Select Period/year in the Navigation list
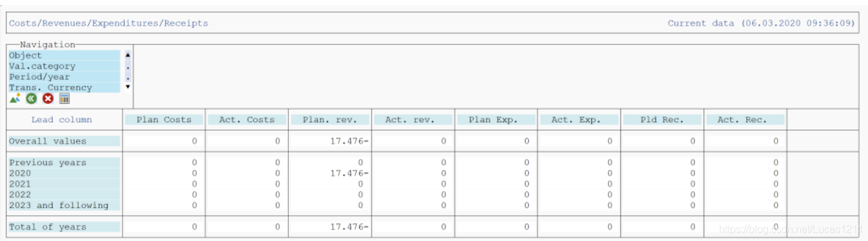 (x=64, y=77)
